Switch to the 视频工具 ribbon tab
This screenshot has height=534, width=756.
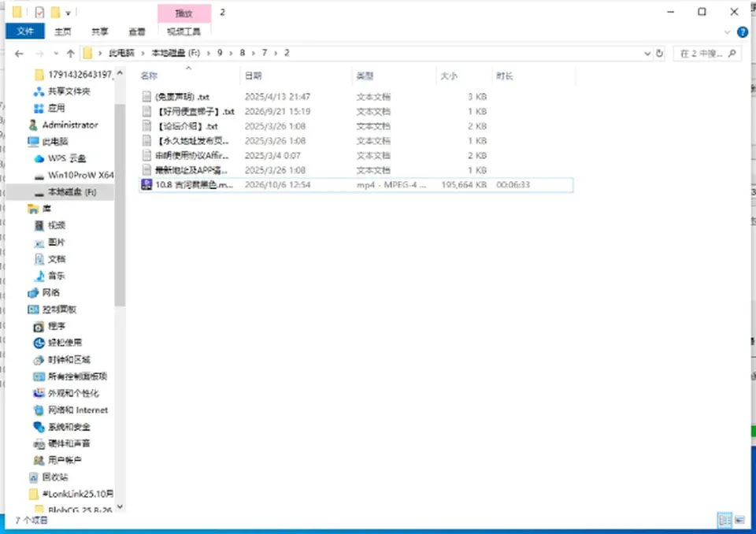click(183, 32)
